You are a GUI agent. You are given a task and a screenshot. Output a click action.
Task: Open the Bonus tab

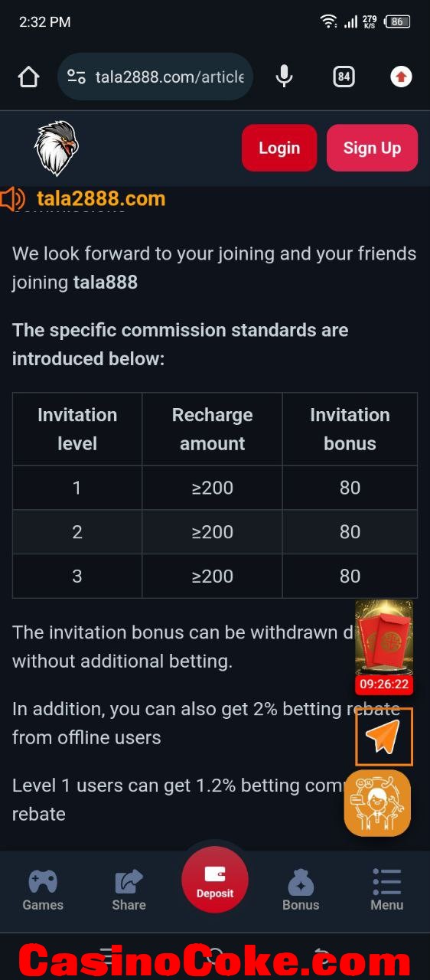coord(301,891)
